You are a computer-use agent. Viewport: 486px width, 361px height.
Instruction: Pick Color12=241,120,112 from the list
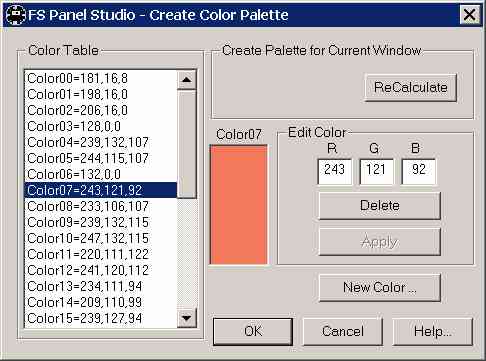[x=101, y=270]
